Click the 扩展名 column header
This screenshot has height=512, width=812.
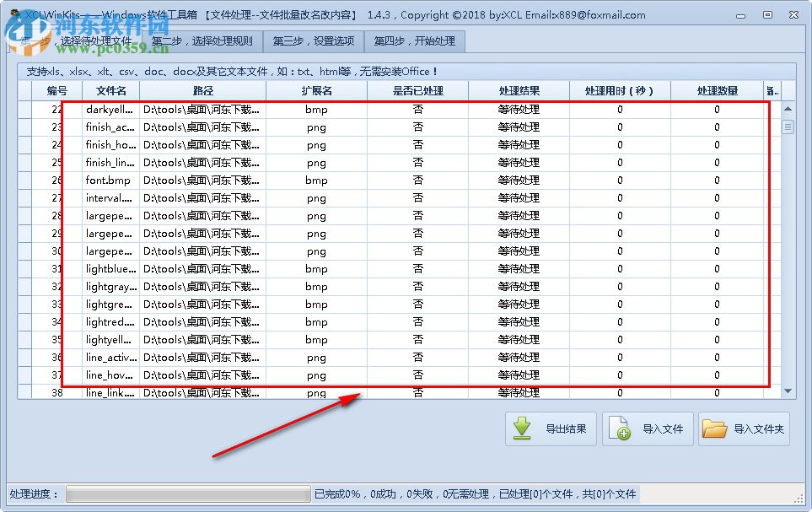[x=315, y=90]
